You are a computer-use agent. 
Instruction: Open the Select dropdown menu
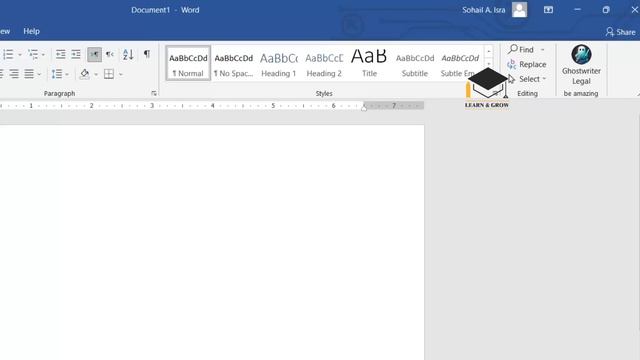click(527, 79)
